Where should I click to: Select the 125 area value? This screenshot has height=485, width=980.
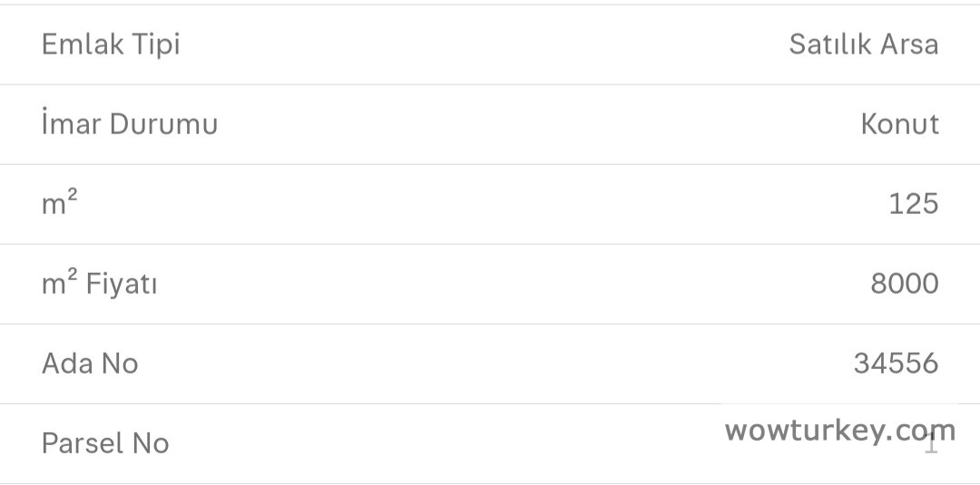coord(913,204)
